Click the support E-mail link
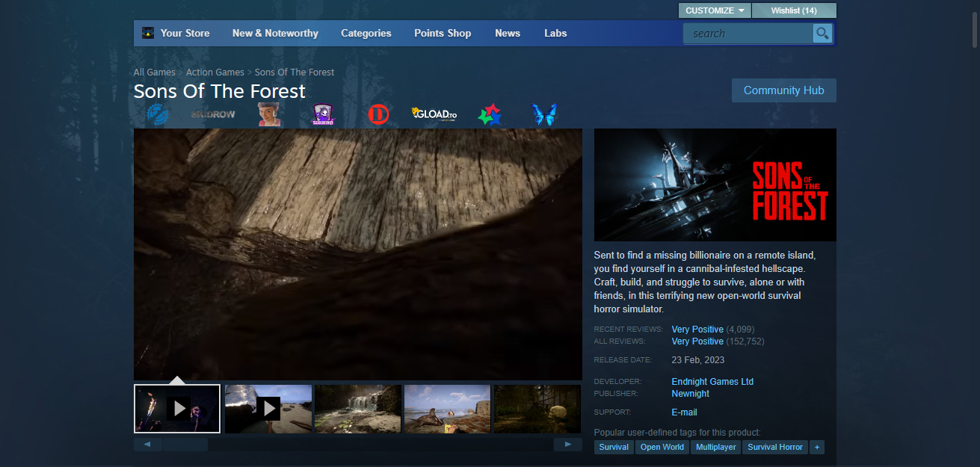The width and height of the screenshot is (980, 467). [685, 412]
